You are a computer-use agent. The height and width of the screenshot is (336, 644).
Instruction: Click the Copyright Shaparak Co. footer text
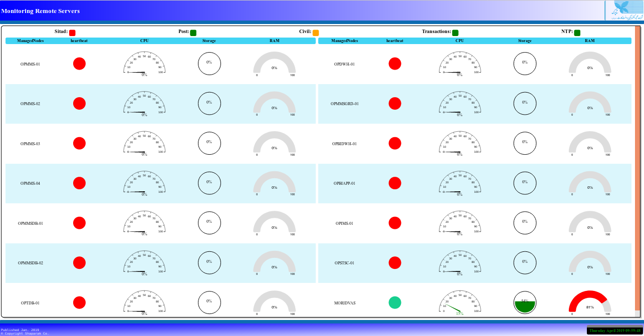coord(25,333)
